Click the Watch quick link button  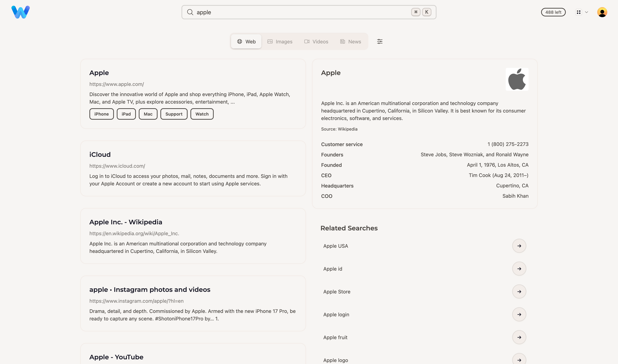click(x=202, y=114)
